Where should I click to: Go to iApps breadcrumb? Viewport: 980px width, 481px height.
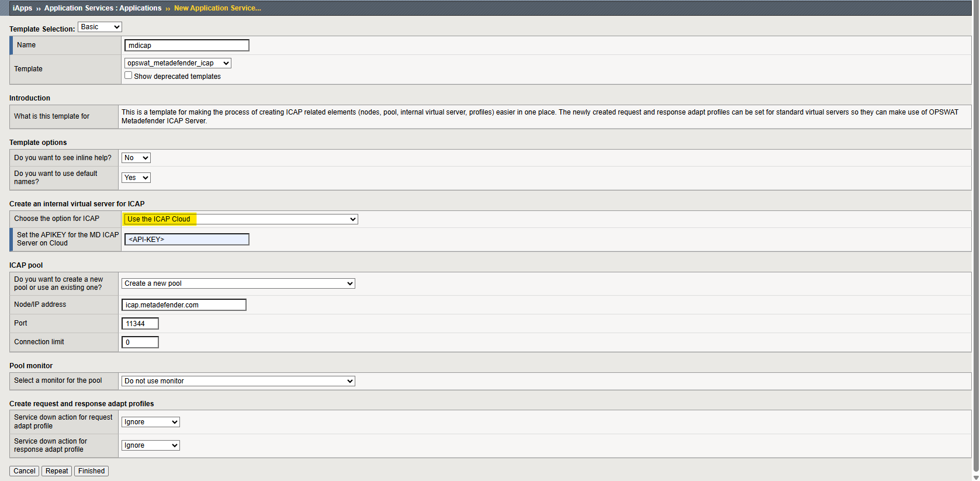click(22, 8)
